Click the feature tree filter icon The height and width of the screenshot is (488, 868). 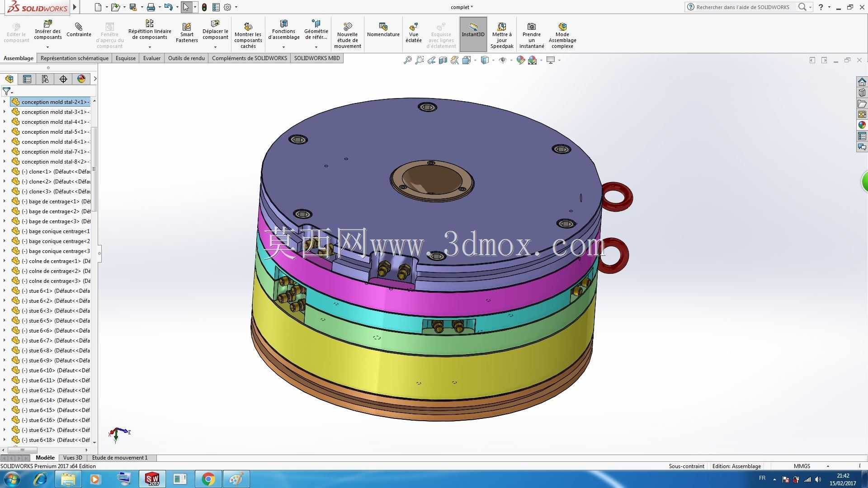pyautogui.click(x=6, y=92)
